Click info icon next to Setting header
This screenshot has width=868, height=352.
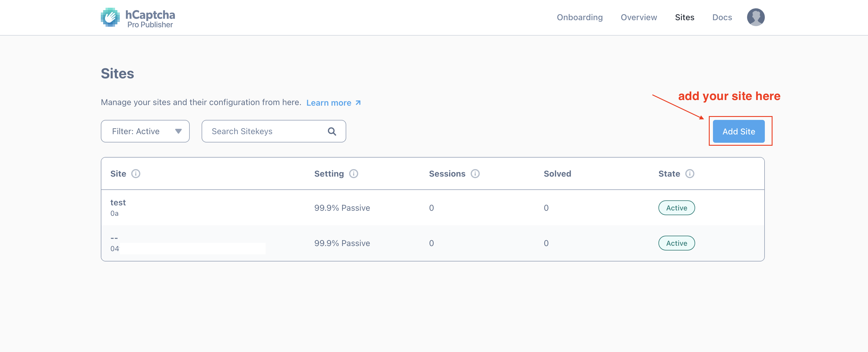click(x=353, y=174)
